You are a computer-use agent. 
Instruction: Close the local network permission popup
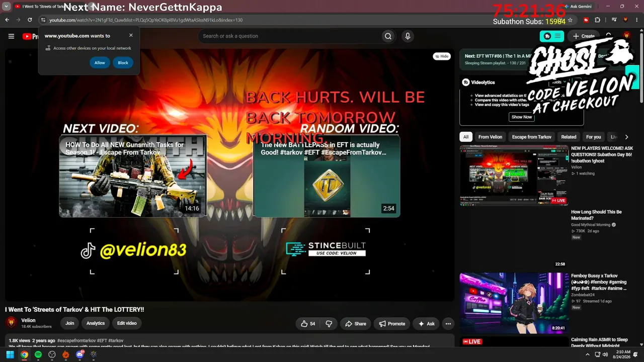click(131, 35)
